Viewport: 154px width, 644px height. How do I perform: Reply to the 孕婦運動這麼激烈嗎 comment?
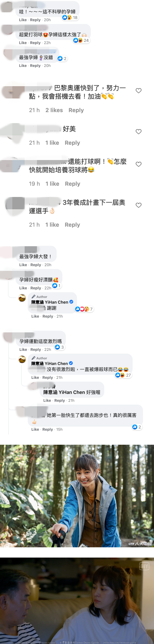[36, 349]
